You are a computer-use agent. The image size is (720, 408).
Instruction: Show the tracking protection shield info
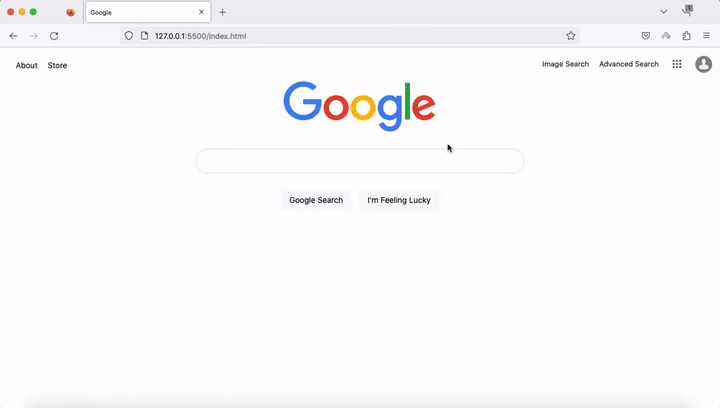pyautogui.click(x=129, y=36)
